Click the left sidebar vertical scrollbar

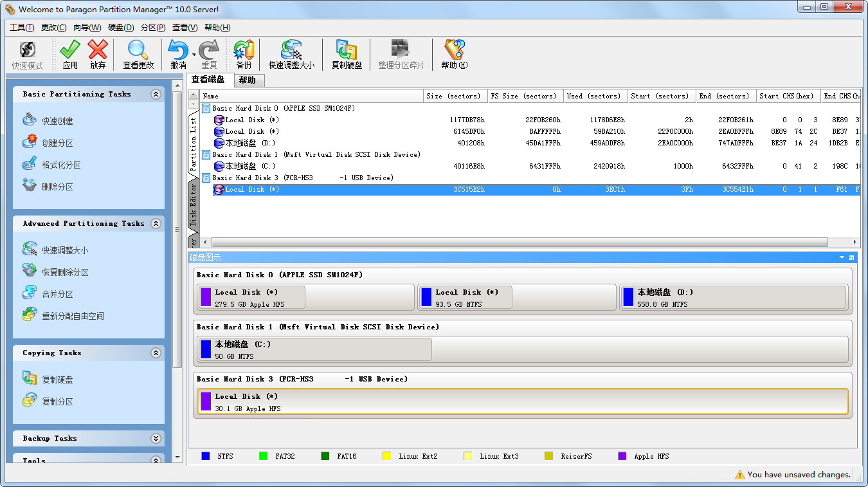point(177,228)
